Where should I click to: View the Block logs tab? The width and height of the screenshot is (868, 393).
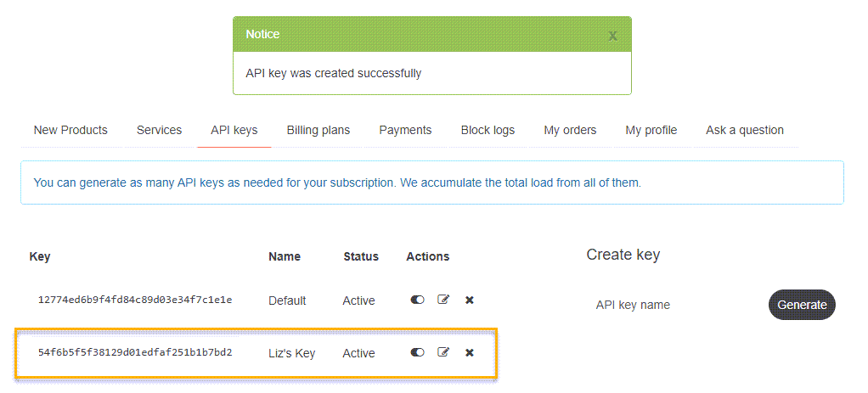488,130
